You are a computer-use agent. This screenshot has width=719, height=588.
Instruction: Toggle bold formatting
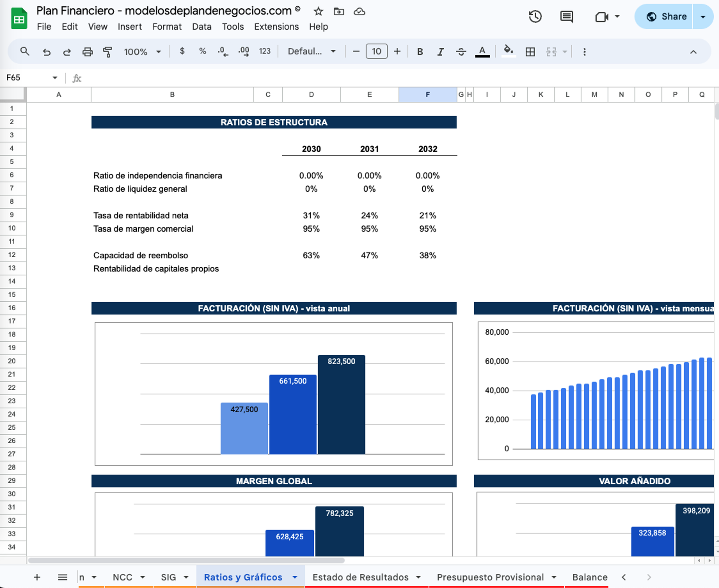coord(420,52)
